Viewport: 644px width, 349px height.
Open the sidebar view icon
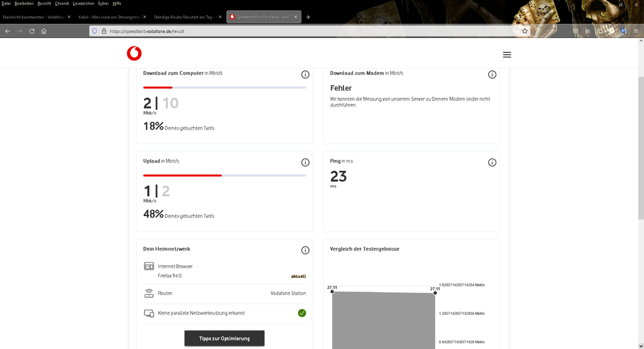click(599, 31)
